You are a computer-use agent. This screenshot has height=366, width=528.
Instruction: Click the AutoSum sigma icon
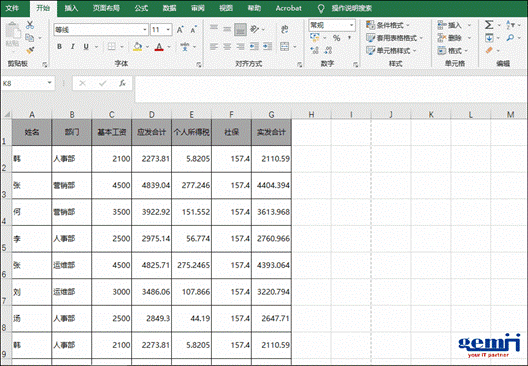point(489,25)
